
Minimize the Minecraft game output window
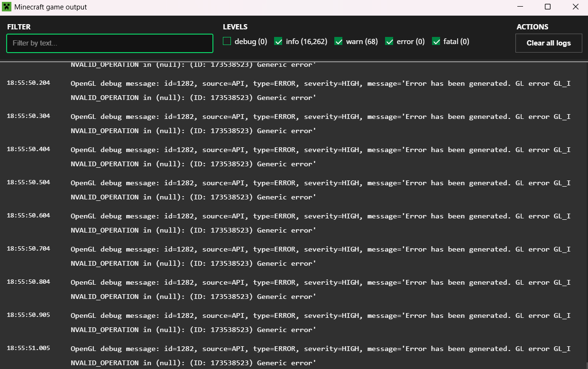520,7
